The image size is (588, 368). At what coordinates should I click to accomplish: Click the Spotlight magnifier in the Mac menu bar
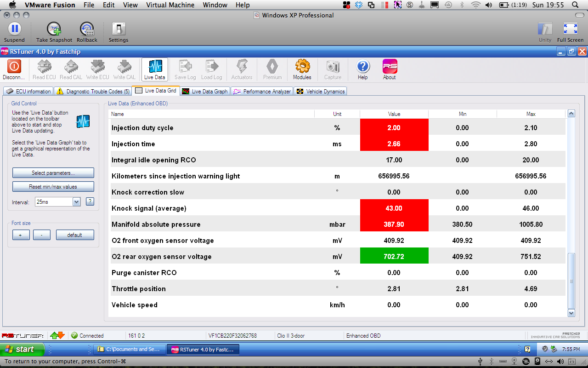(x=575, y=5)
